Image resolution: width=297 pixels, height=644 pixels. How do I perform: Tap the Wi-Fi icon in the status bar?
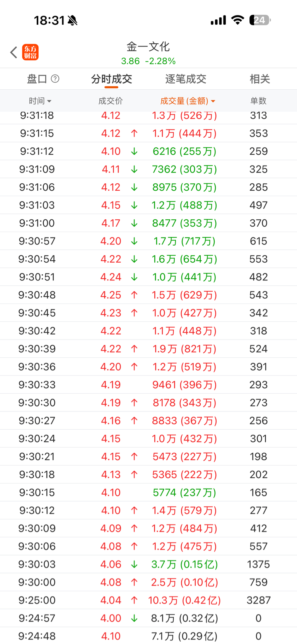click(x=237, y=20)
